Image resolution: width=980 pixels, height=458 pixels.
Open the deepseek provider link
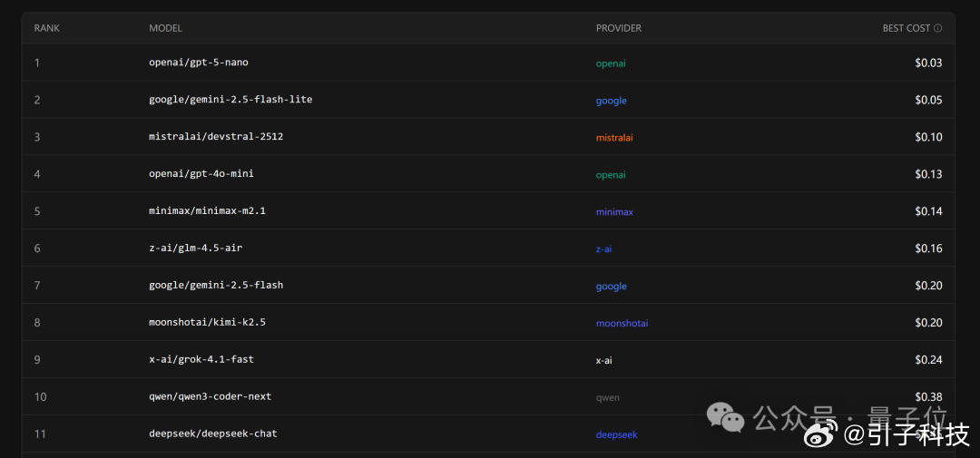(617, 434)
